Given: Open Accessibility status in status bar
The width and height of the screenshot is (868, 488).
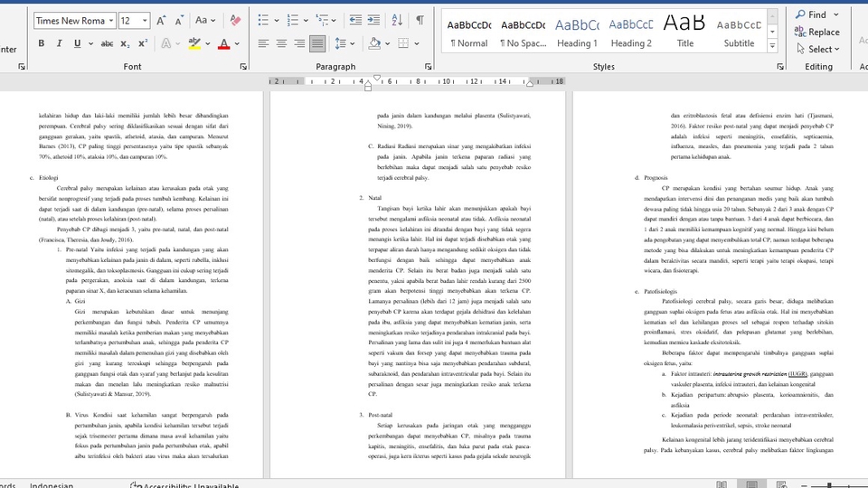Looking at the screenshot, I should (184, 485).
